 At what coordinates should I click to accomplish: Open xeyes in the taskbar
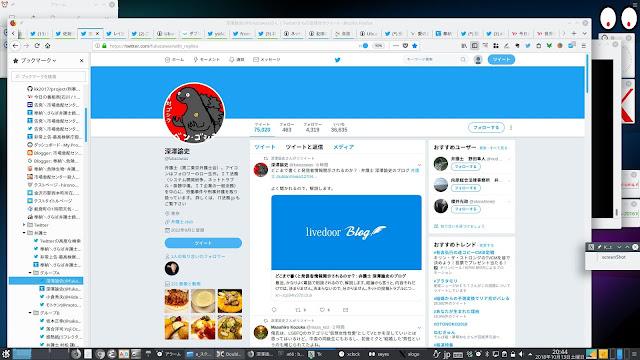379,354
